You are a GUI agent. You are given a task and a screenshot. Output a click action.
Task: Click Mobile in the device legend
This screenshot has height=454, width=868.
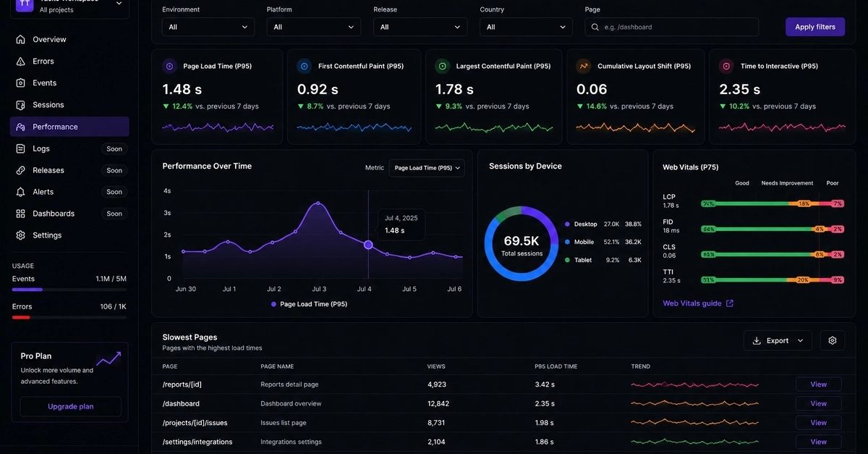point(584,242)
